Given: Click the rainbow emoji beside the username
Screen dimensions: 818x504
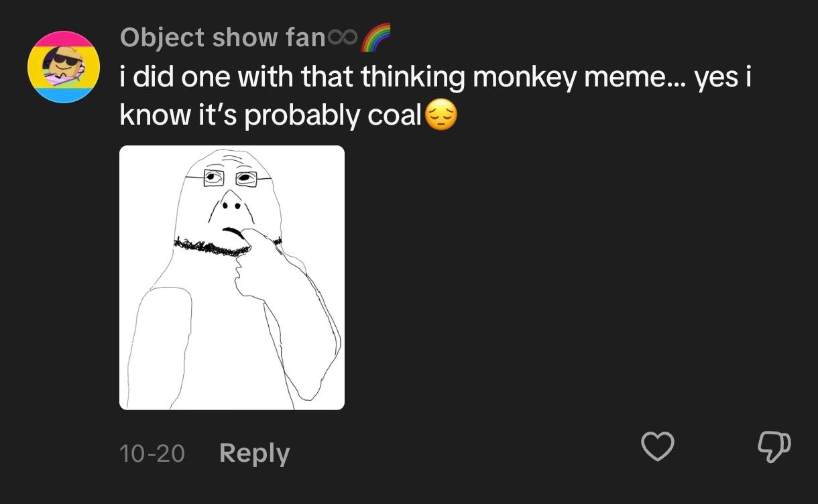Looking at the screenshot, I should tap(375, 38).
